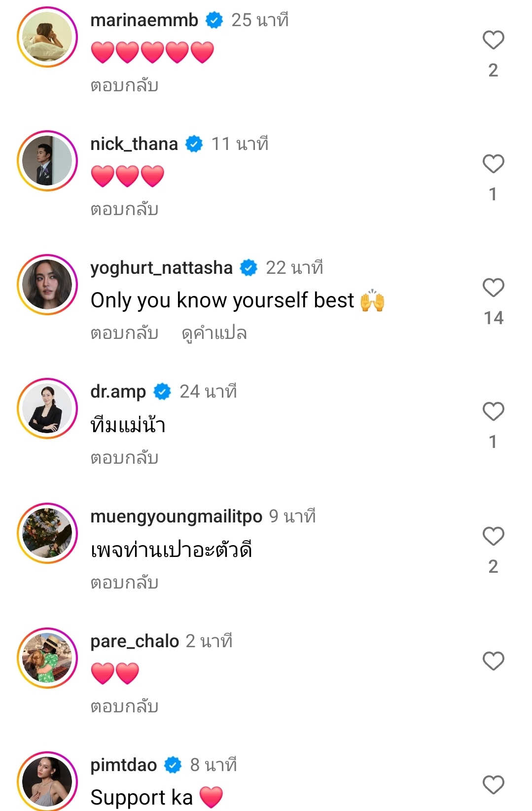Screen dimensions: 532x811
Task: Reply to yoghurt_nattasha's comment
Action: coord(124,333)
